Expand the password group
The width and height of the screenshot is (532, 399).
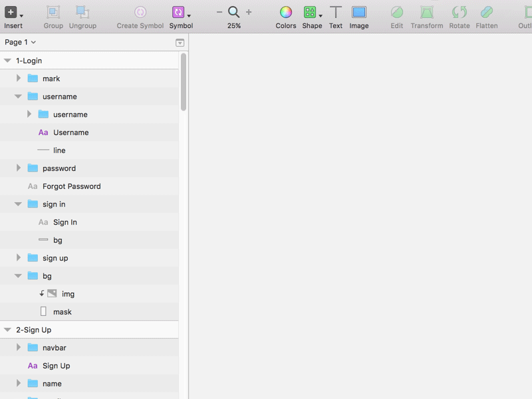pos(19,168)
